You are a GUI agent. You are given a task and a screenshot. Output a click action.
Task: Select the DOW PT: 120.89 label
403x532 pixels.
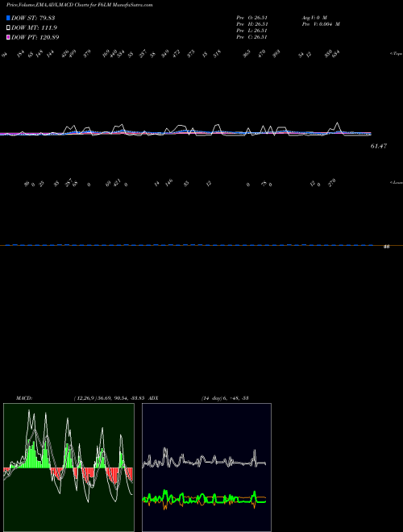(x=35, y=37)
